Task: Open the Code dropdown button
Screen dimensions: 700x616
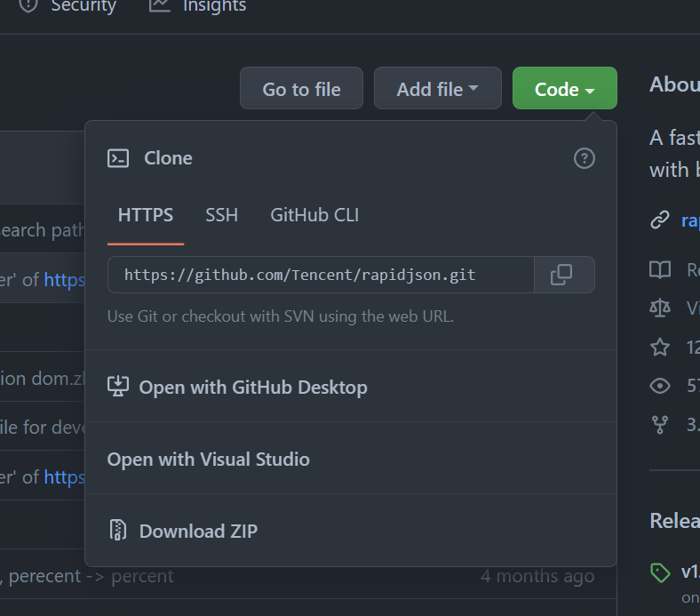Action: click(x=565, y=88)
